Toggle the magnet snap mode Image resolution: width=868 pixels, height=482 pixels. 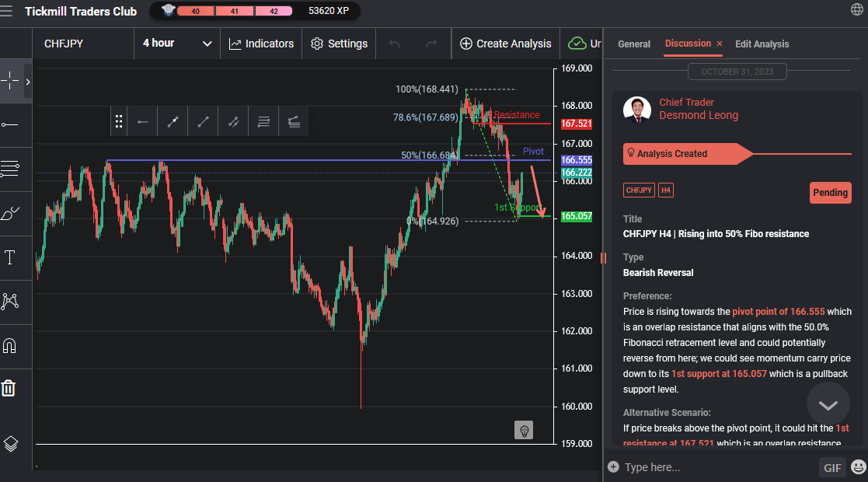pos(10,346)
